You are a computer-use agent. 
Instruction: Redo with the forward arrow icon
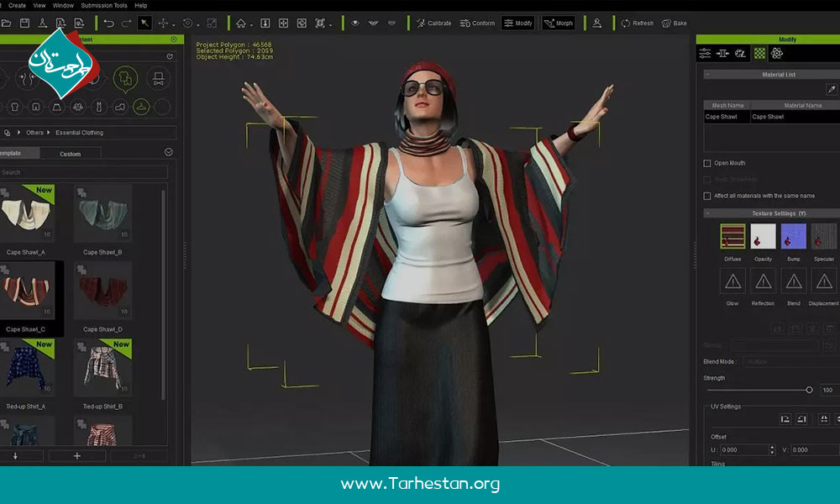pos(127,23)
